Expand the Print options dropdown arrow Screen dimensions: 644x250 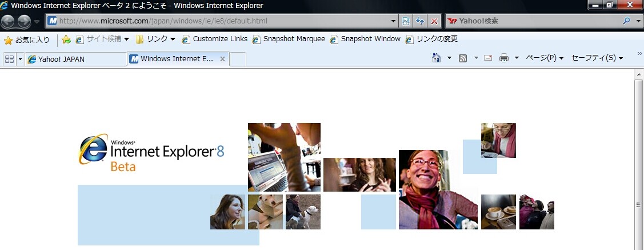pos(517,58)
